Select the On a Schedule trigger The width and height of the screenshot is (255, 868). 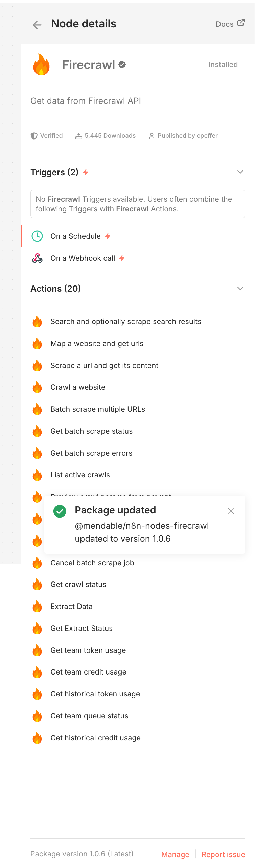coord(75,236)
